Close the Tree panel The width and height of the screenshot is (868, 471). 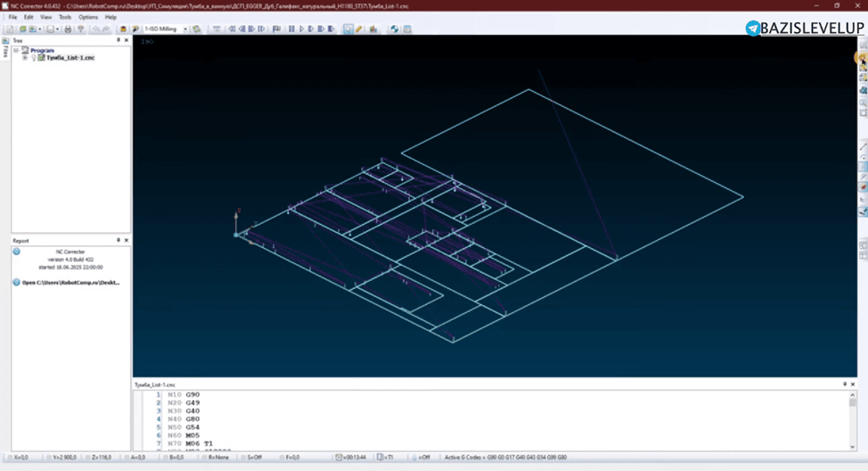(127, 40)
